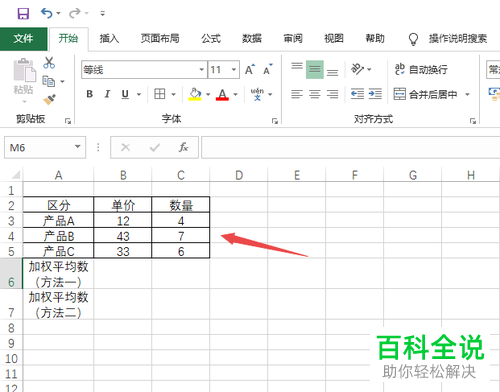This screenshot has height=392, width=500.
Task: Click the Insert Function fx icon
Action: (183, 147)
